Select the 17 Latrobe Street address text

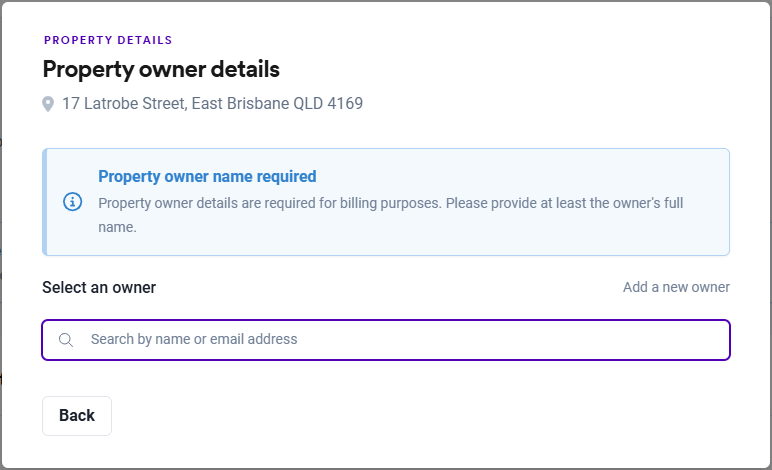(124, 103)
